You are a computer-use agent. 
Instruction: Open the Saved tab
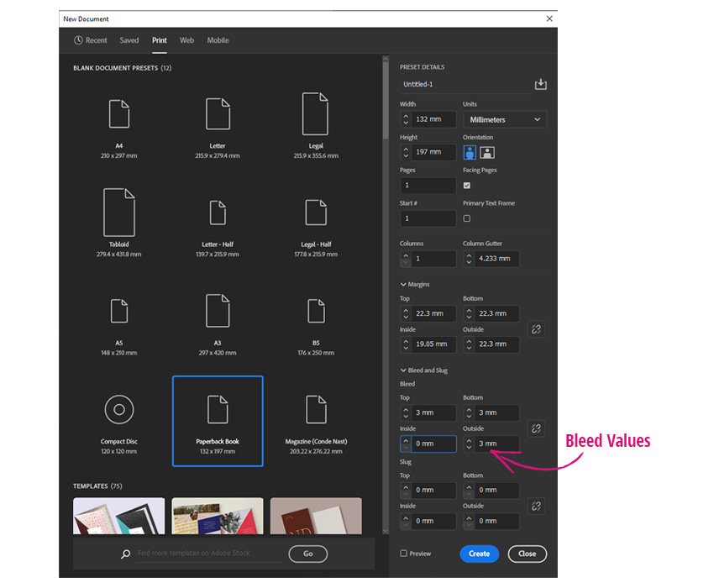click(129, 40)
